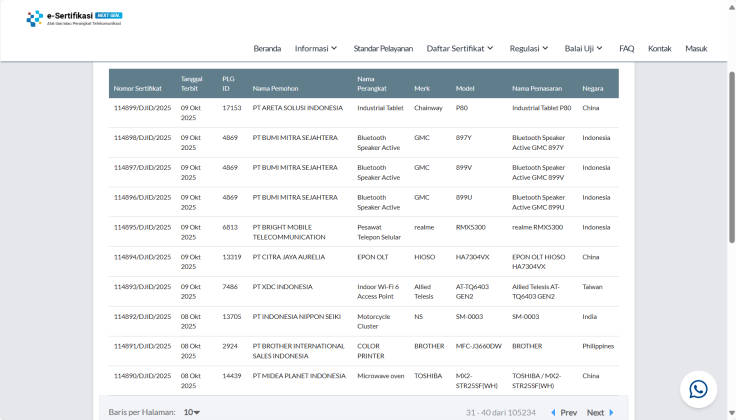The height and width of the screenshot is (420, 736).
Task: Expand the Informasi dropdown menu
Action: pos(316,48)
